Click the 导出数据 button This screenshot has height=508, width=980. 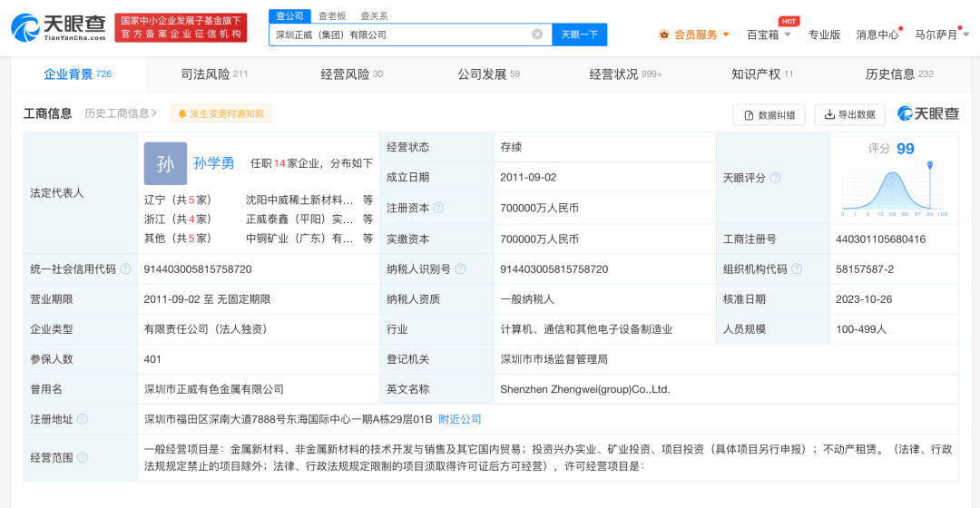point(849,114)
